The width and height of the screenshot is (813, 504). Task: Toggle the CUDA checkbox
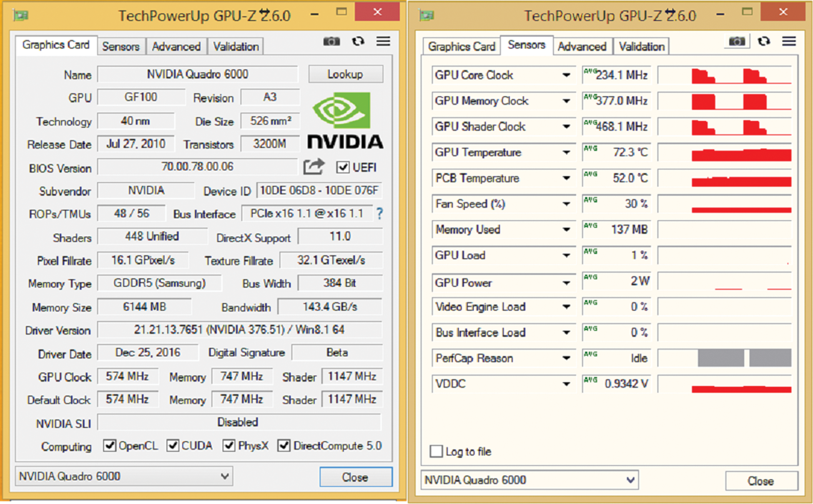coord(173,446)
